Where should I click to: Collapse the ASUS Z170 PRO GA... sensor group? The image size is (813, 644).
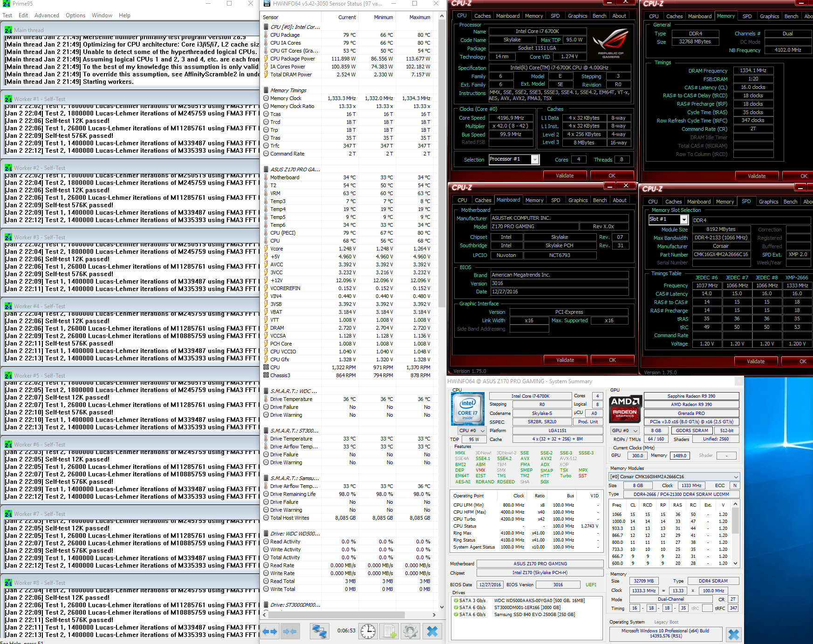pos(266,169)
